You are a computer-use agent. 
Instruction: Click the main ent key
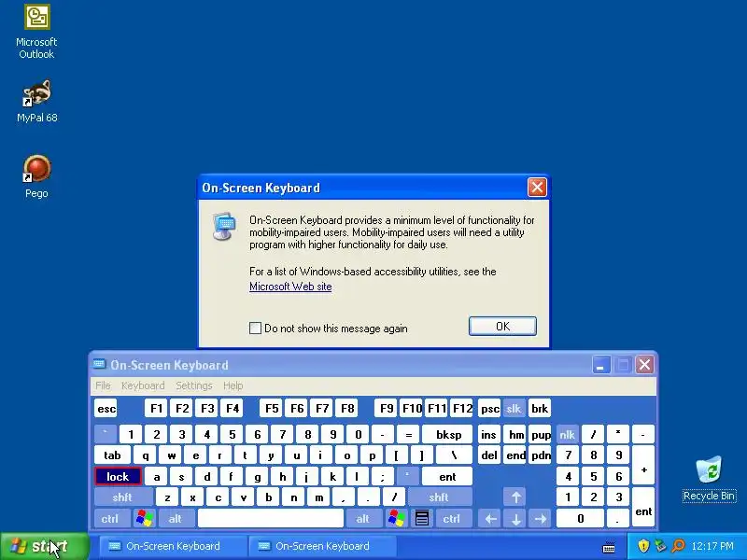(x=447, y=476)
